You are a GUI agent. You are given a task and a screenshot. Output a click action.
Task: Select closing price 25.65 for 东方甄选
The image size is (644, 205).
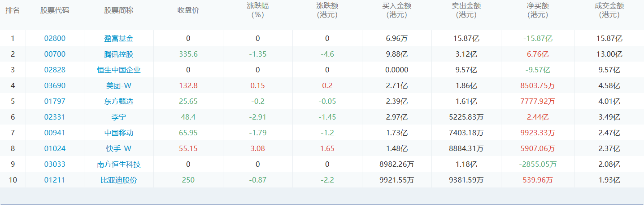coord(188,102)
